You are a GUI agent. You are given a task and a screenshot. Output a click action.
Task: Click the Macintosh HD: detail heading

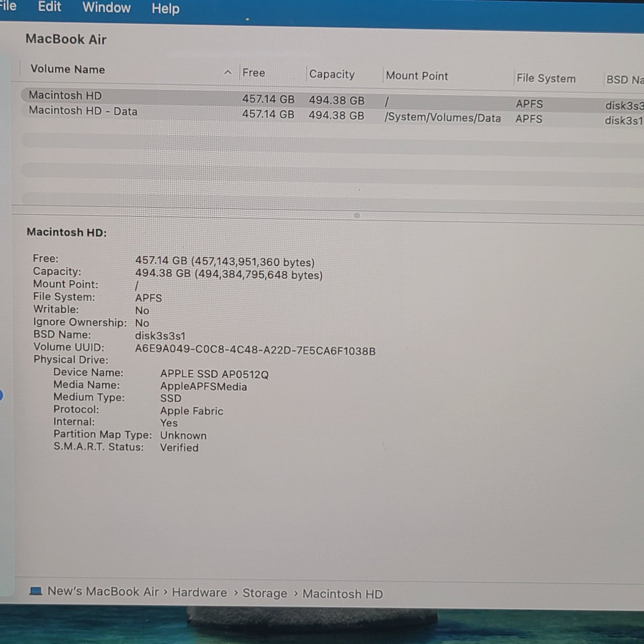(x=67, y=232)
